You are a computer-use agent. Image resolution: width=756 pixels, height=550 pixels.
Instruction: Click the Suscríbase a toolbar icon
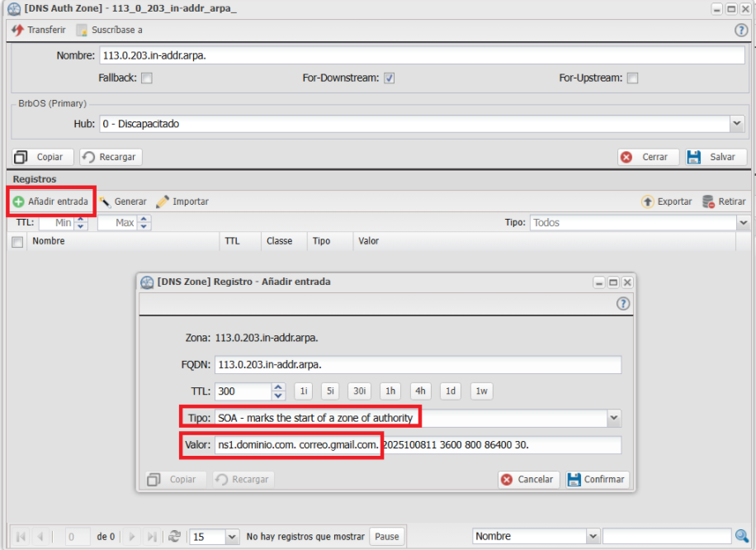[x=82, y=30]
